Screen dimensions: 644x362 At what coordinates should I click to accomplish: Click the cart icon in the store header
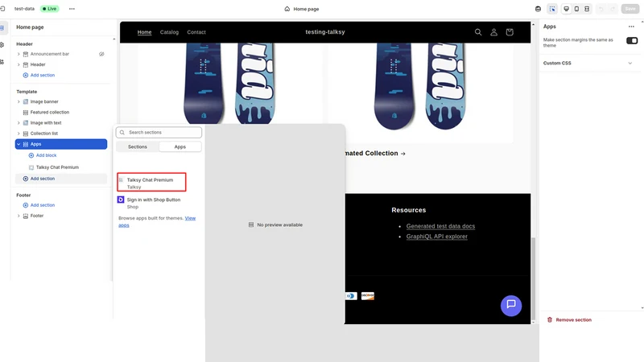tap(510, 32)
